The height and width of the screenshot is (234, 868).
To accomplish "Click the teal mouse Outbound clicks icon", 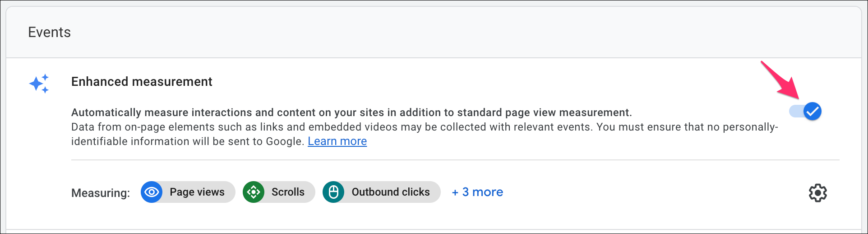I will coord(333,192).
